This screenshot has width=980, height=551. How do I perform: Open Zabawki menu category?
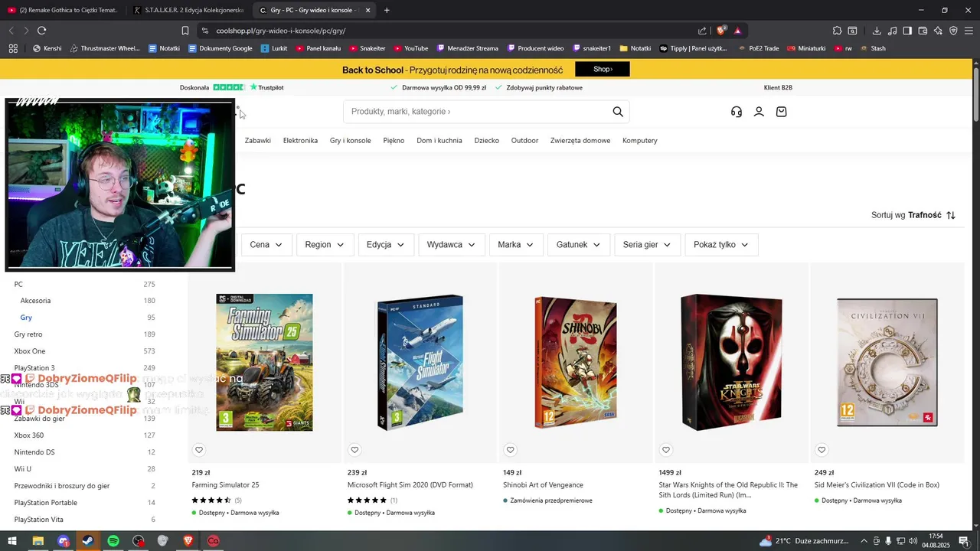pyautogui.click(x=258, y=141)
